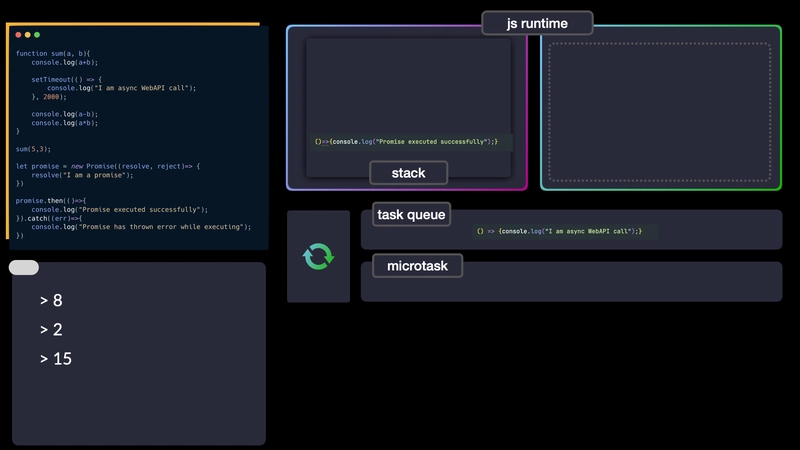Image resolution: width=800 pixels, height=450 pixels.
Task: Click the promise.then line in code
Action: pos(51,201)
